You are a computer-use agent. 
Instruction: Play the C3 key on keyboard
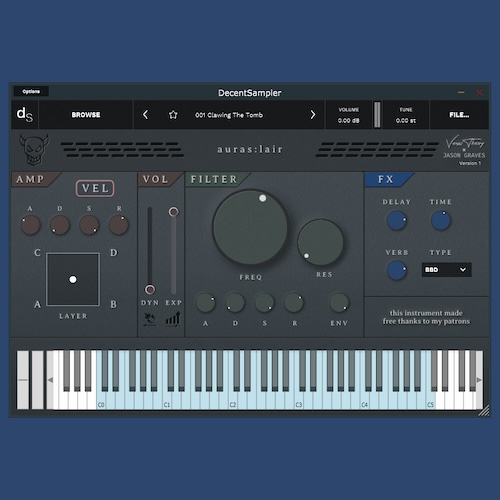point(299,400)
